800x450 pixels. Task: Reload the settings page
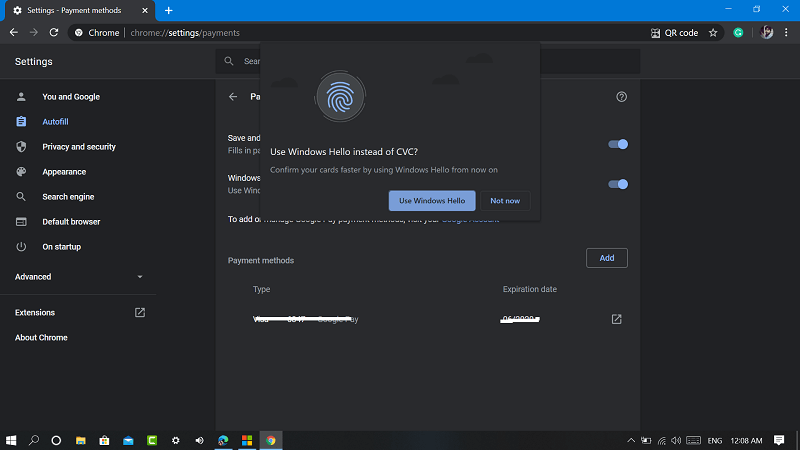coord(54,32)
